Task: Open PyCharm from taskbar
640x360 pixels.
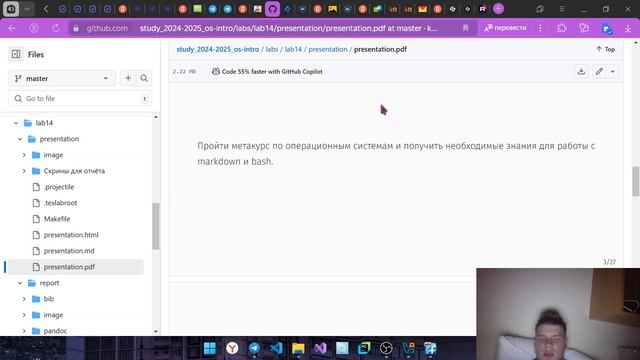Action: coord(364,348)
